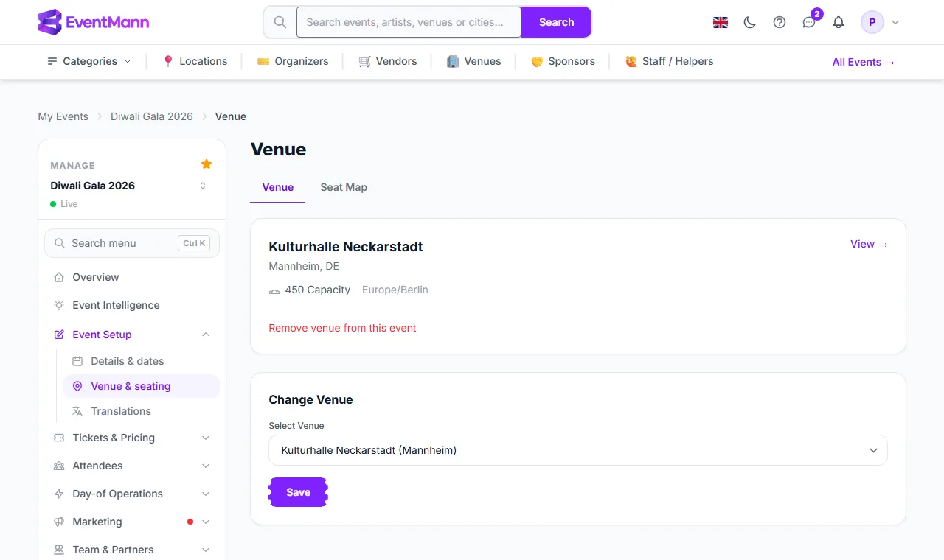Click the Save button
Image resolution: width=944 pixels, height=560 pixels.
click(x=298, y=492)
